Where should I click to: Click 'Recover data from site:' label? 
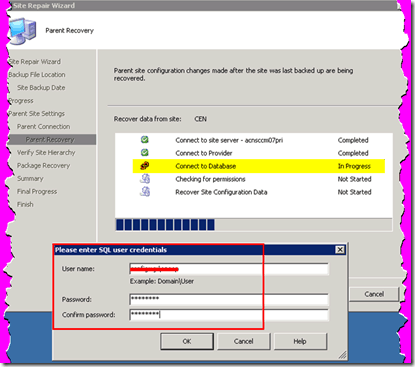[x=148, y=119]
